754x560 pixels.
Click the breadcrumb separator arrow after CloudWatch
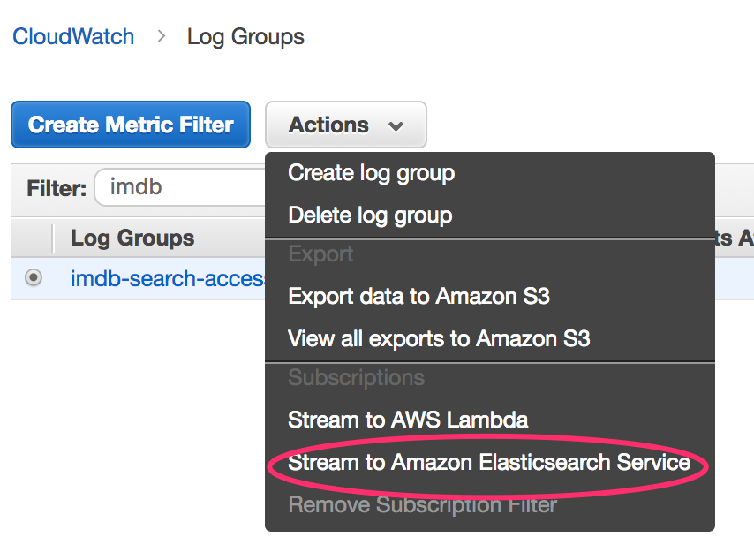click(161, 37)
